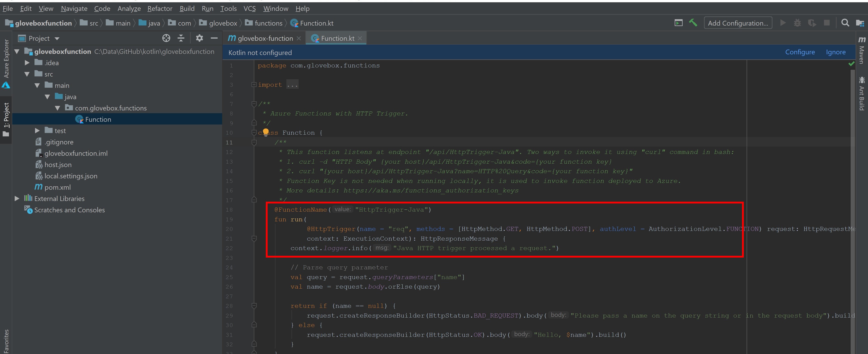Open Project panel settings gear

tap(200, 38)
